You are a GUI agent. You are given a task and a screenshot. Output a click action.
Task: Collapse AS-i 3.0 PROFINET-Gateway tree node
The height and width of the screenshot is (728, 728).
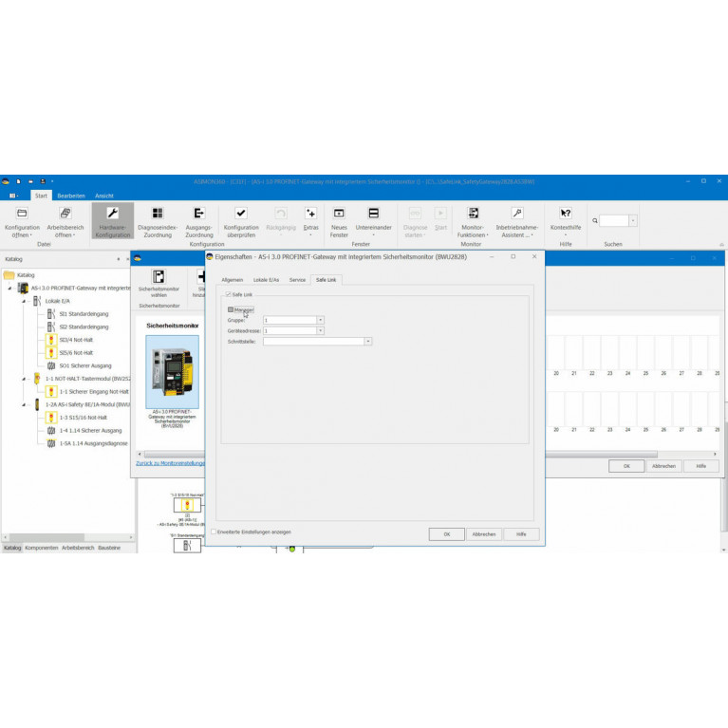point(9,289)
